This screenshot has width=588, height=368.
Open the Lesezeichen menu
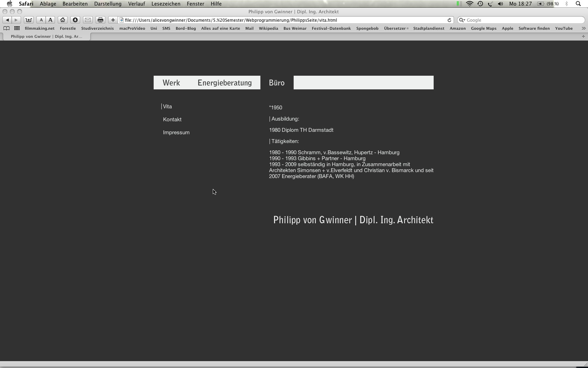pyautogui.click(x=166, y=4)
